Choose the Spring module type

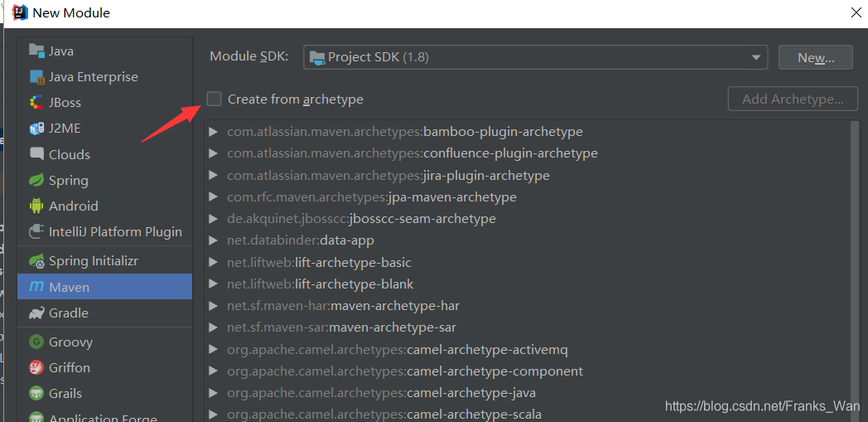pos(104,180)
